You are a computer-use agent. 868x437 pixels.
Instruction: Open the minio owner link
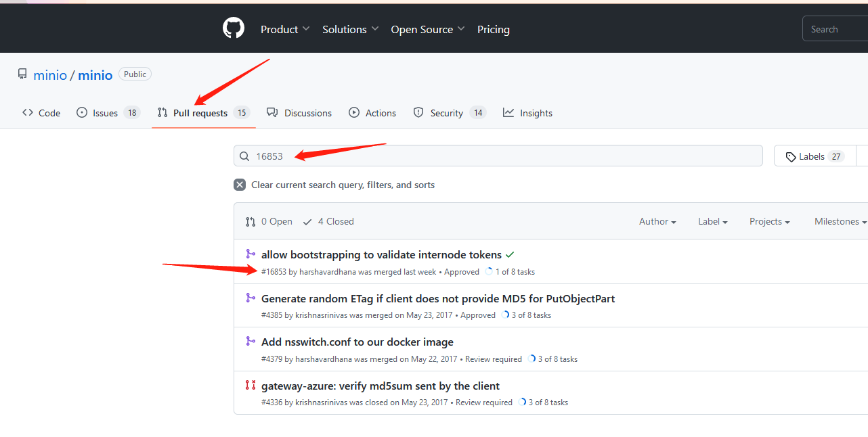point(50,75)
